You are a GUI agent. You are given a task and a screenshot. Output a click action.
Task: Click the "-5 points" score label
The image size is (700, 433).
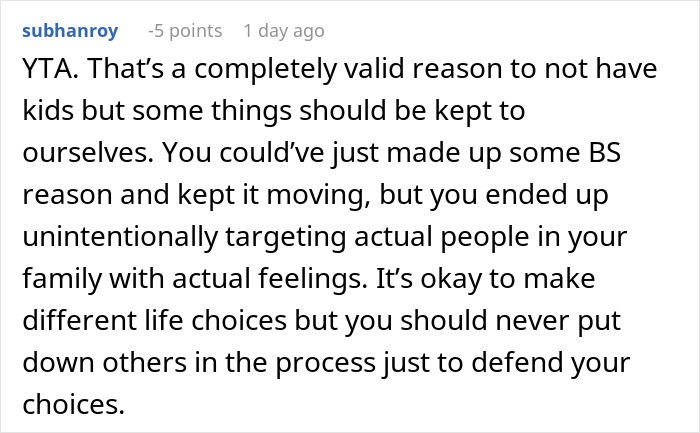(x=184, y=31)
